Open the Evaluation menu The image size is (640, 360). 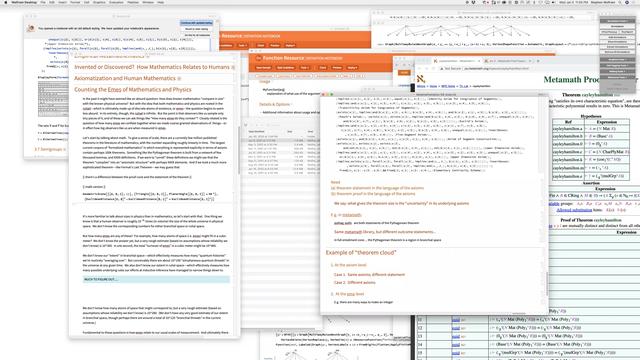click(116, 2)
